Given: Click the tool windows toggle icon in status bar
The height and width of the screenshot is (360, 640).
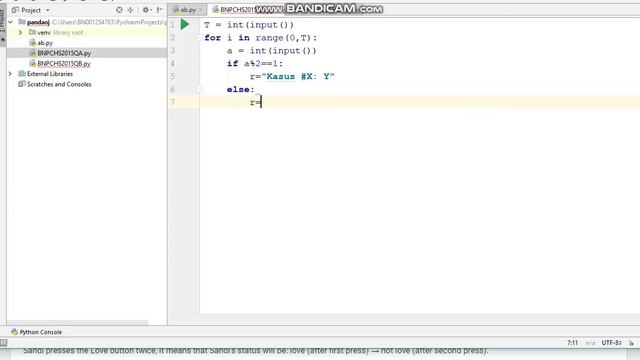Looking at the screenshot, I should pyautogui.click(x=3, y=343).
